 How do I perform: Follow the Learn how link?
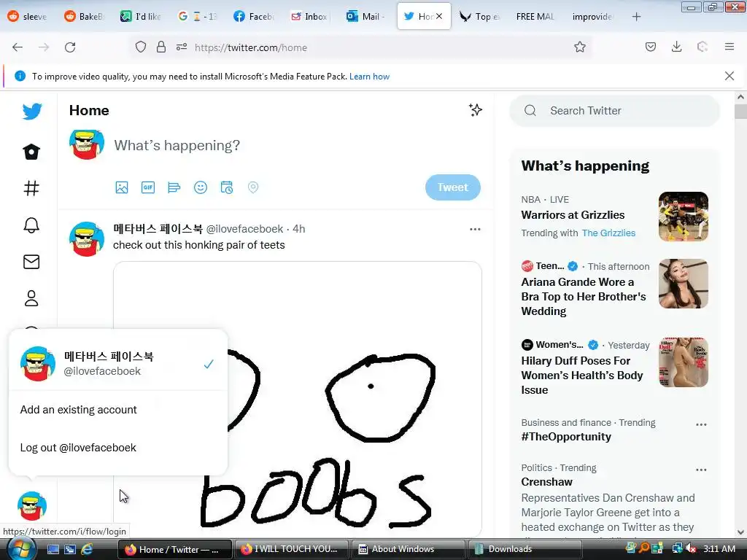point(369,76)
